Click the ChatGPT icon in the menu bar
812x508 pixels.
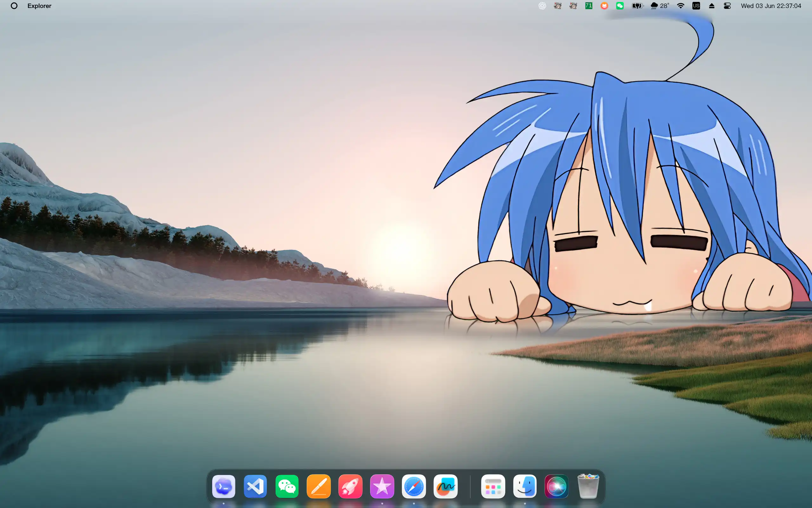[542, 6]
